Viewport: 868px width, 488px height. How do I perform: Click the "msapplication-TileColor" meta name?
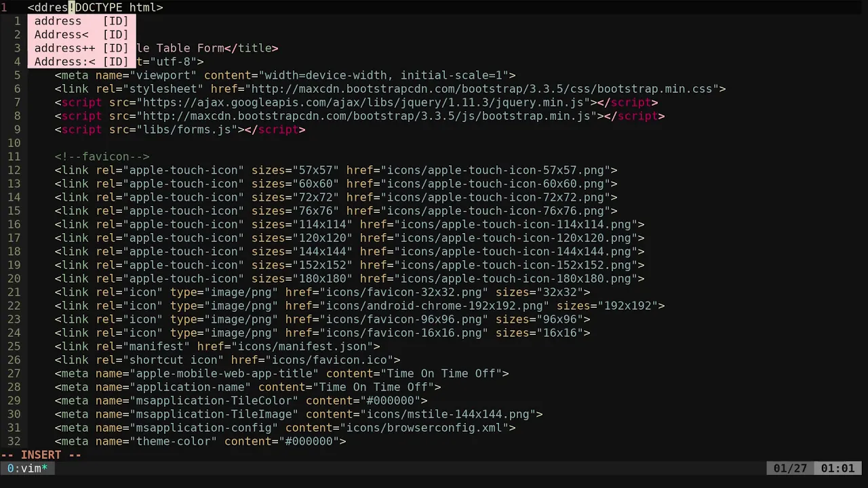point(214,401)
